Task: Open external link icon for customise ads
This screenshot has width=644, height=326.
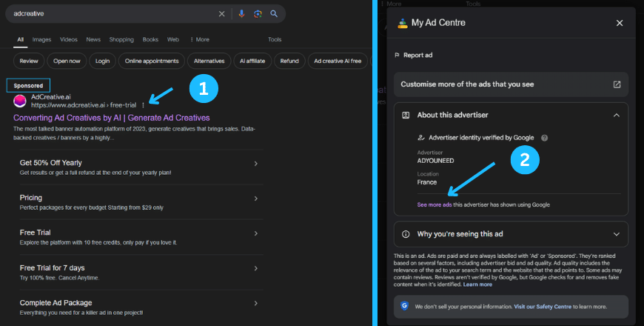Action: (x=617, y=84)
